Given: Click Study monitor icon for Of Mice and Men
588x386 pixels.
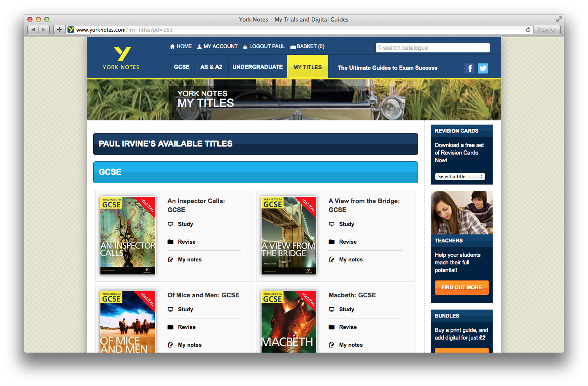Looking at the screenshot, I should pyautogui.click(x=170, y=310).
